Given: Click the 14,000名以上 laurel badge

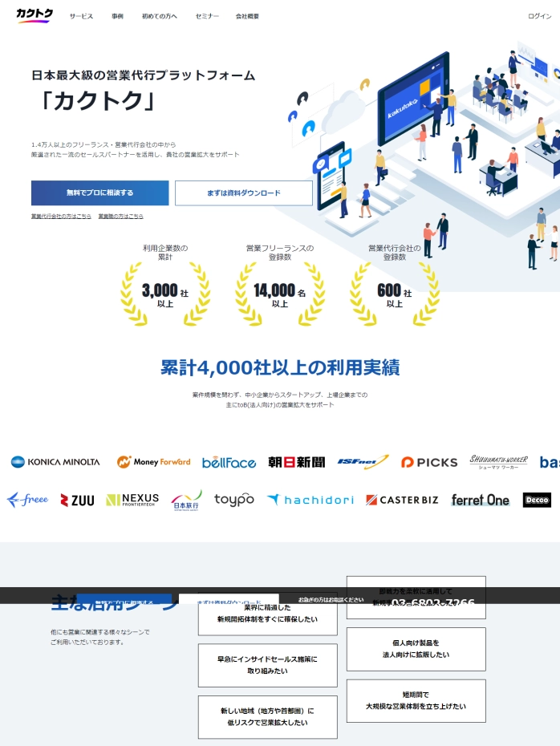Looking at the screenshot, I should click(x=280, y=294).
